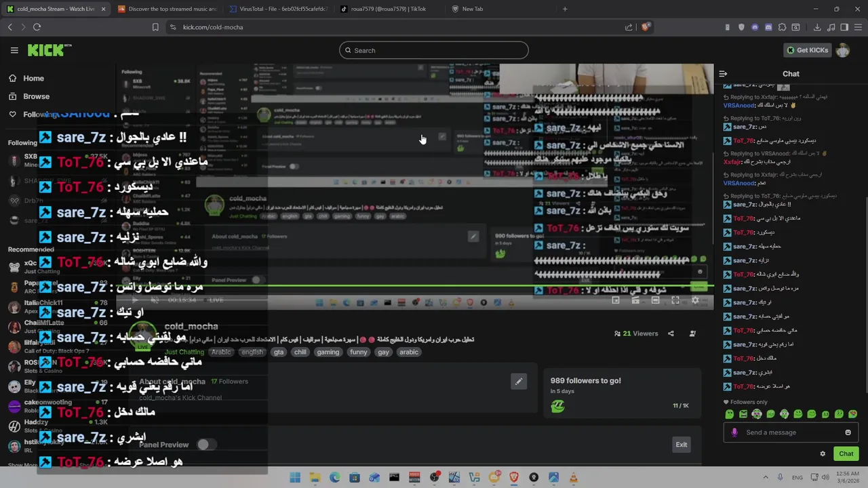This screenshot has height=488, width=868.
Task: Click the Send a message input field
Action: click(792, 432)
